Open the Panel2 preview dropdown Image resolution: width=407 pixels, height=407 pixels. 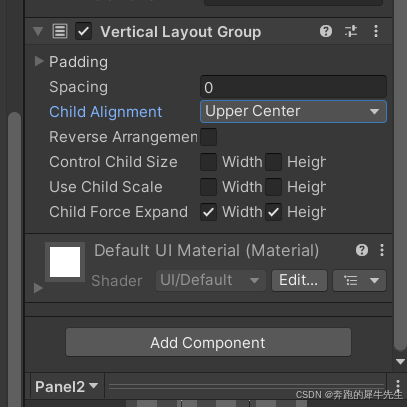coord(67,387)
